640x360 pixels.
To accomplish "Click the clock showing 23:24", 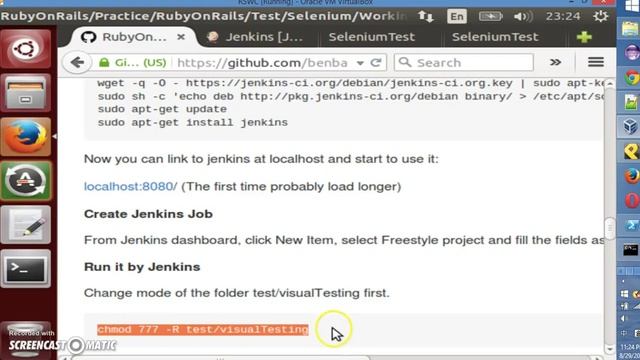I will (563, 16).
